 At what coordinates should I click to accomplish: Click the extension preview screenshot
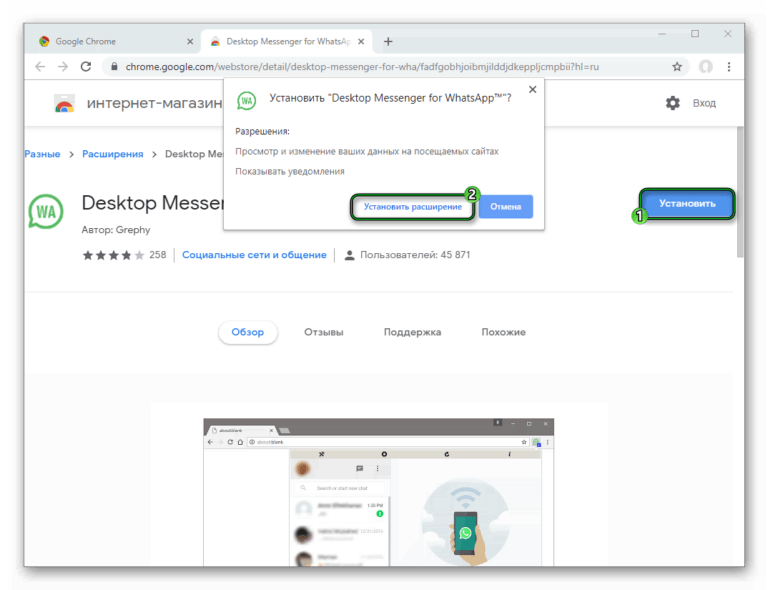[379, 492]
